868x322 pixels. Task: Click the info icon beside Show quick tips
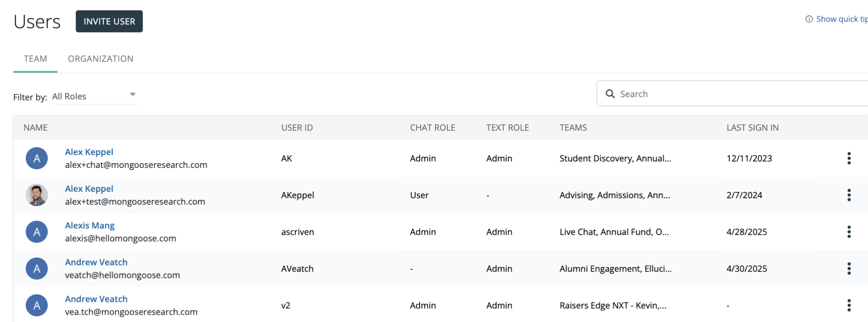809,19
